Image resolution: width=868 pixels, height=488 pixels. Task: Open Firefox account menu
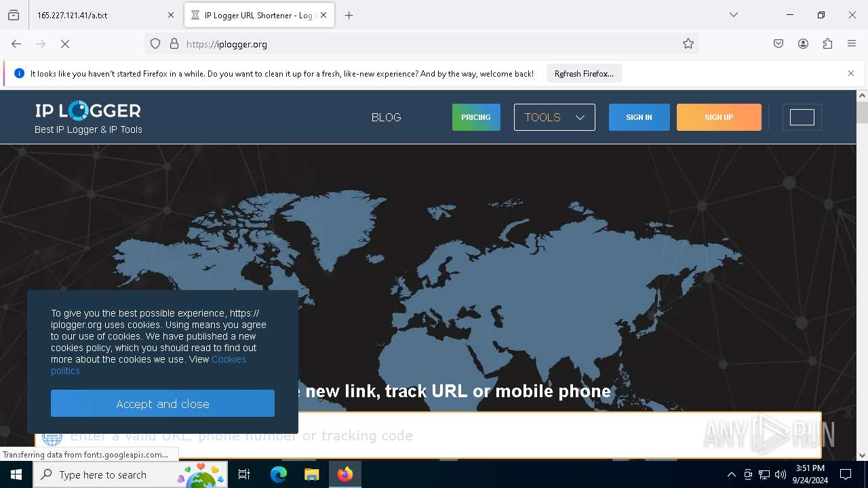tap(803, 44)
